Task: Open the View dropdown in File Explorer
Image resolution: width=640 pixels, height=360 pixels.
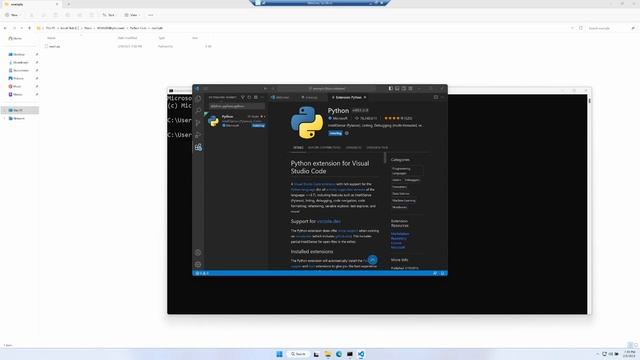Action: click(x=132, y=15)
